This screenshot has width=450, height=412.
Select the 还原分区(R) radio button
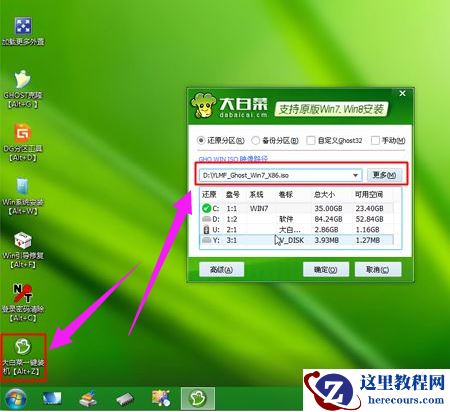point(201,140)
